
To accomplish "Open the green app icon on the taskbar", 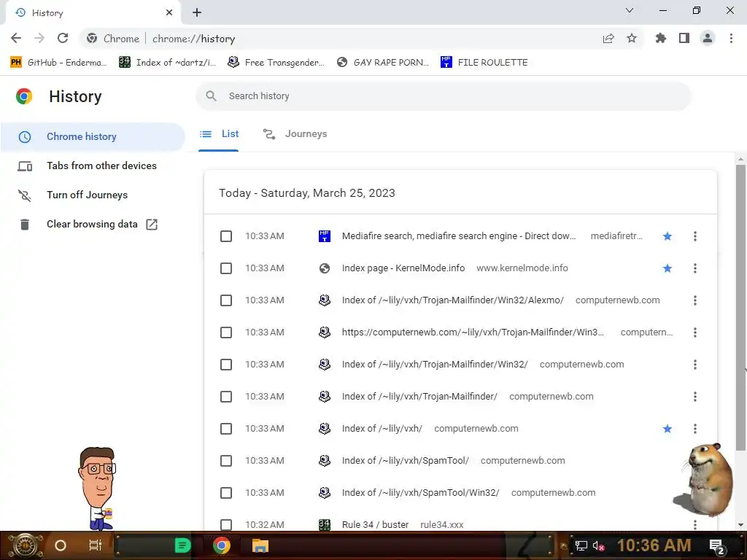I will [x=182, y=545].
